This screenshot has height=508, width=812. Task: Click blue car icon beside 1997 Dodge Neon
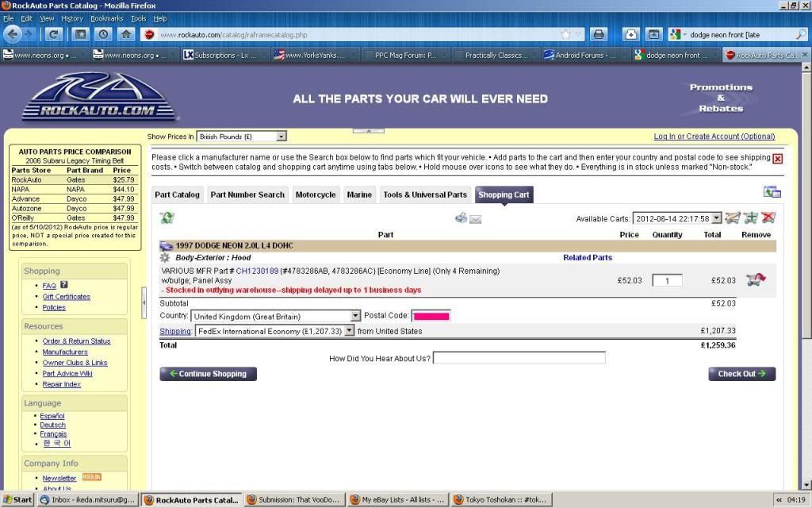167,246
